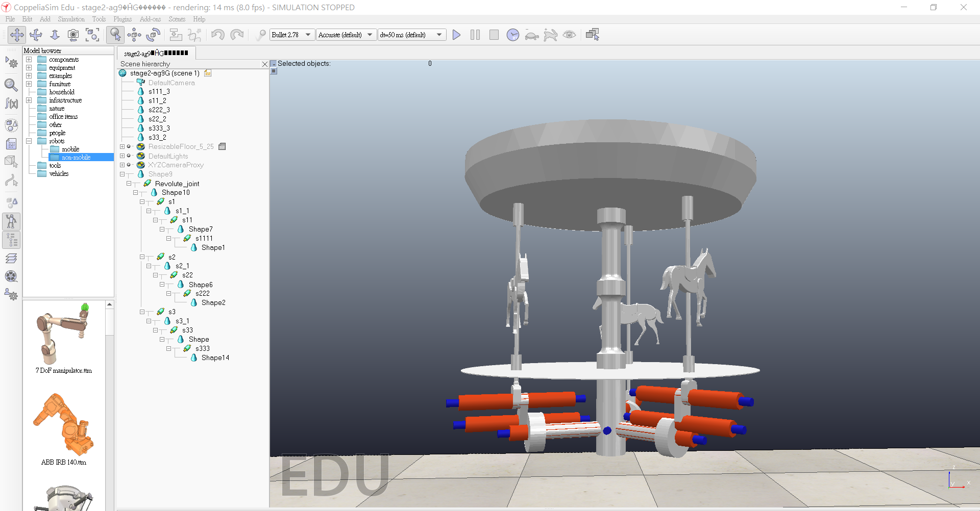Open the Add-ons menu
This screenshot has width=980, height=511.
point(150,19)
